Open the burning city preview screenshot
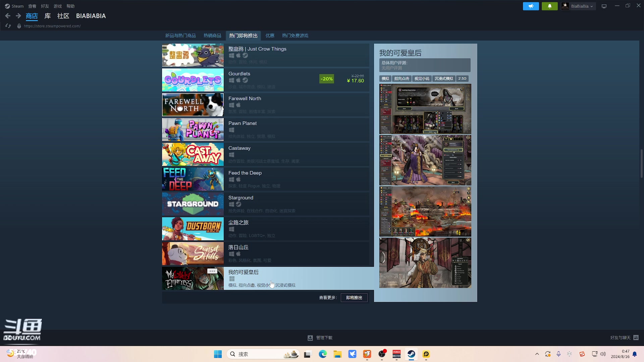 425,212
